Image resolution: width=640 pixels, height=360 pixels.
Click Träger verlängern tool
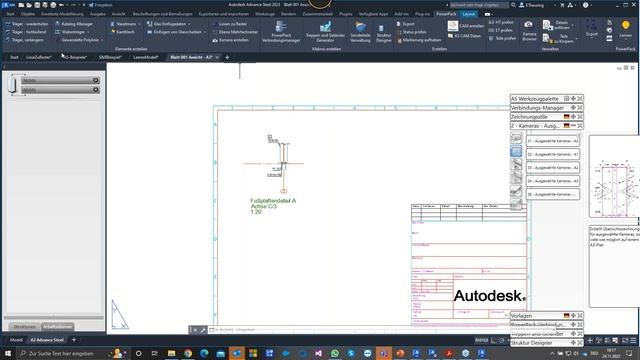24,40
